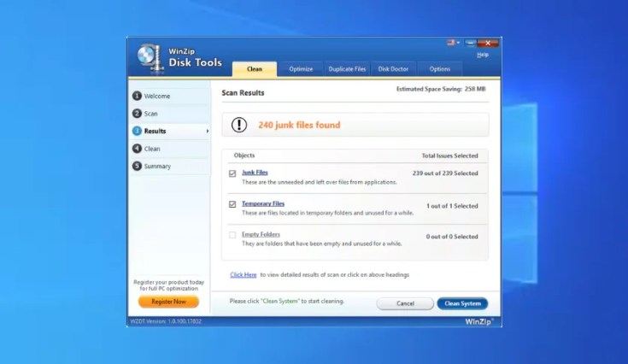Click Here to view detailed results
This screenshot has height=364, width=628.
[244, 274]
